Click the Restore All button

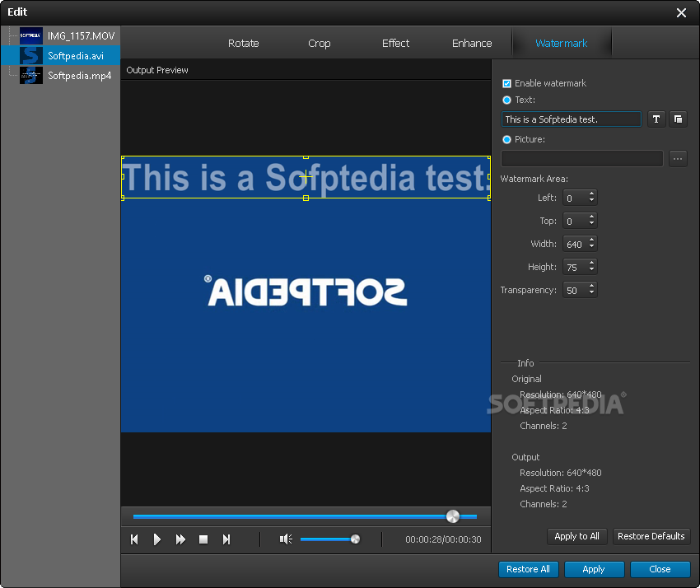[x=528, y=569]
